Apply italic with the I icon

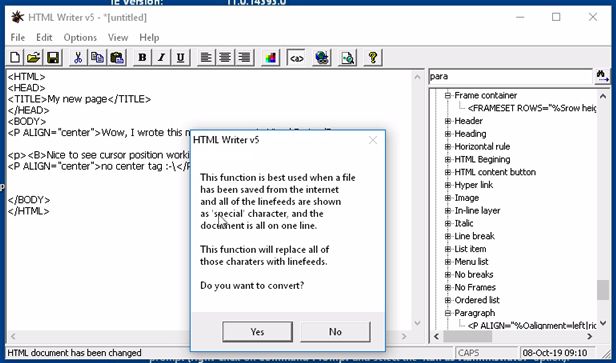161,58
